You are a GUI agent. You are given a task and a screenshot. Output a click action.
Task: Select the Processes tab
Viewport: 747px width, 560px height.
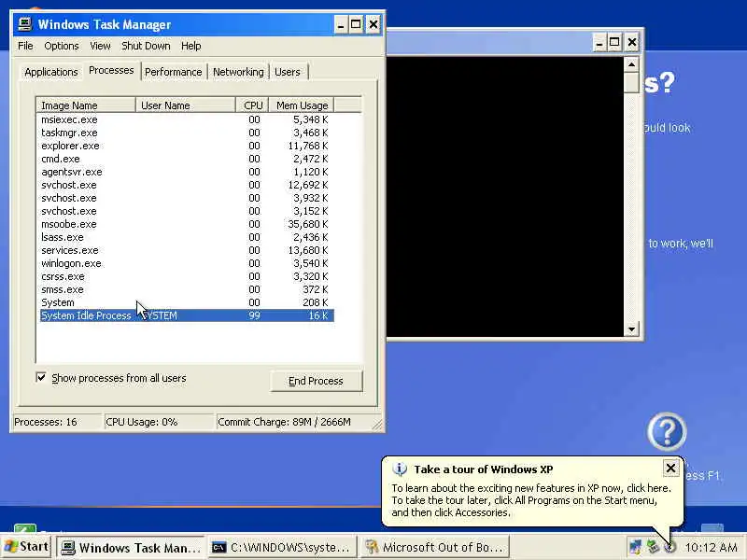point(111,71)
